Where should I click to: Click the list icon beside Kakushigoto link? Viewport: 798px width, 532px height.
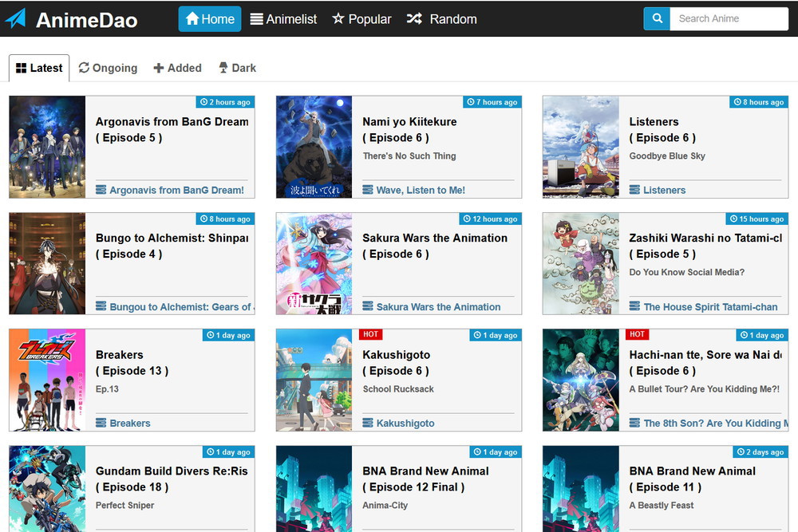(367, 423)
